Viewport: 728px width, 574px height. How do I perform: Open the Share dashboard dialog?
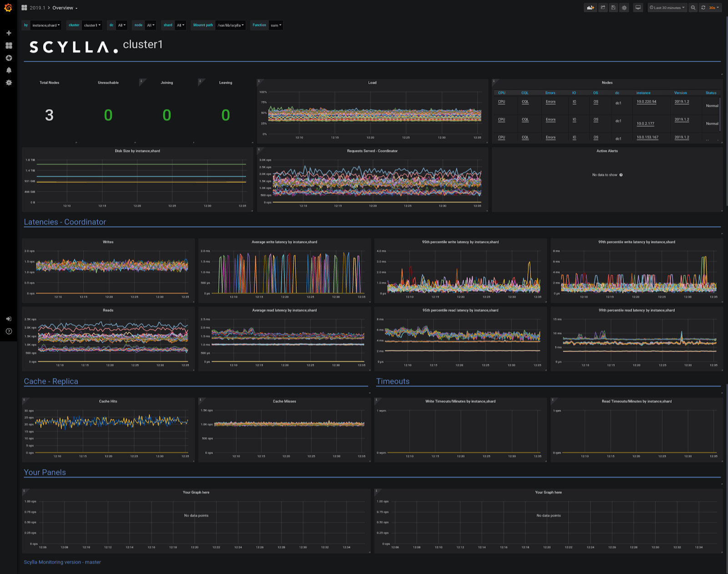click(x=603, y=8)
